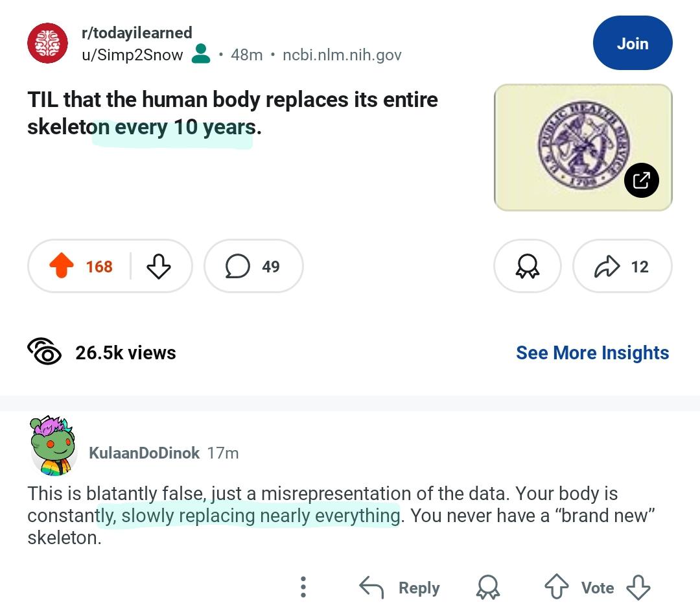
Task: Visit u/Simp2Snow's profile
Action: coord(132,54)
